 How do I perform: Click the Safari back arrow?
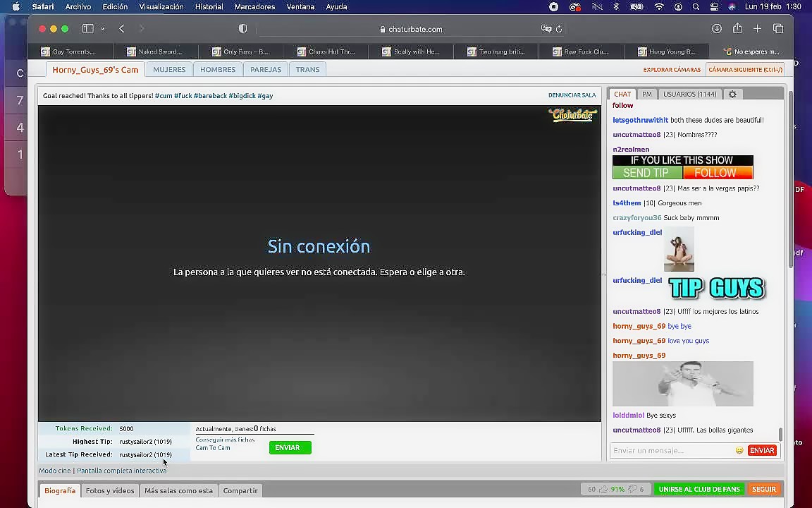coord(122,29)
